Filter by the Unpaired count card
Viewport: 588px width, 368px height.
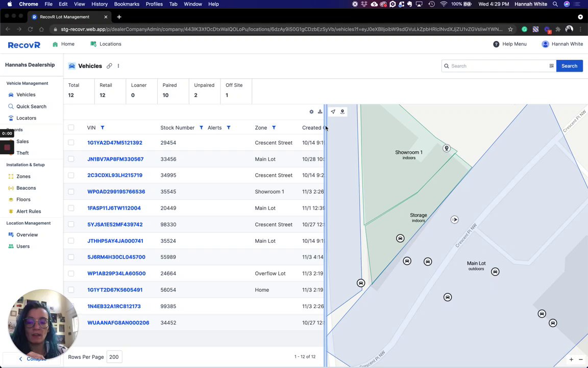click(204, 90)
